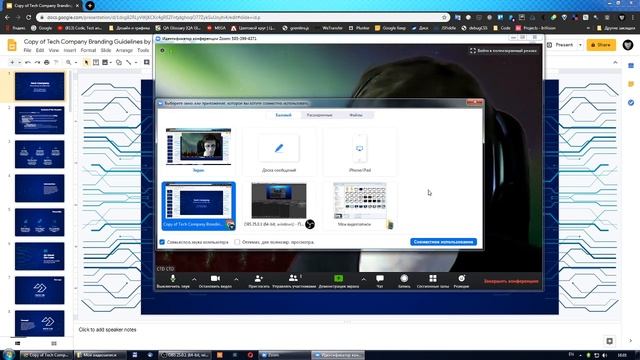This screenshot has height=360, width=640.
Task: Open the insert image dropdown arrow
Action: coord(111,62)
